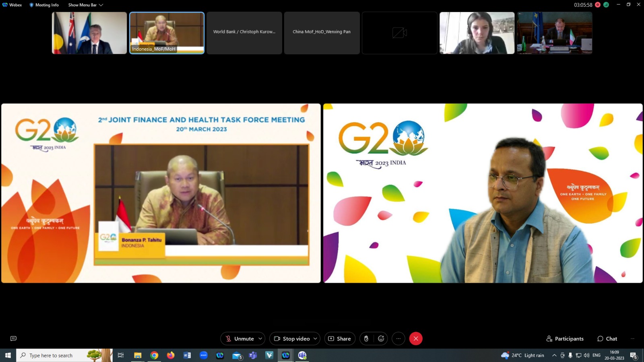Image resolution: width=644 pixels, height=362 pixels.
Task: Open Google Chrome from the taskbar
Action: tap(154, 355)
